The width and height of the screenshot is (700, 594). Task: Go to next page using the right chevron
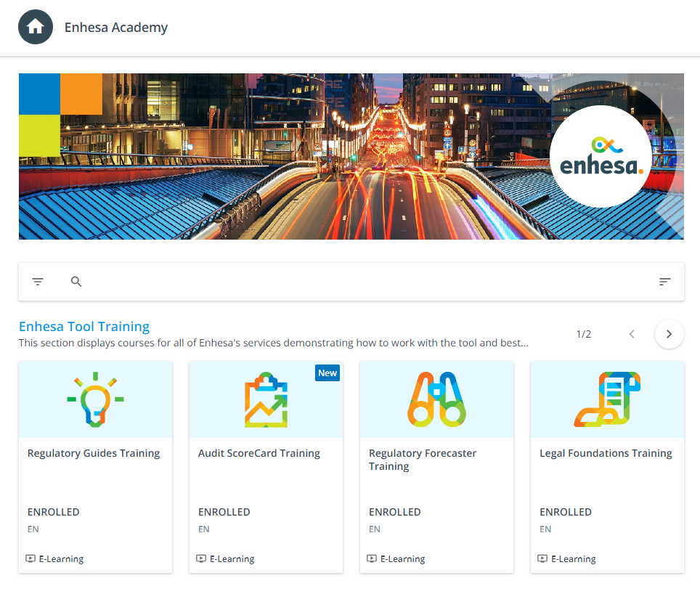tap(669, 334)
